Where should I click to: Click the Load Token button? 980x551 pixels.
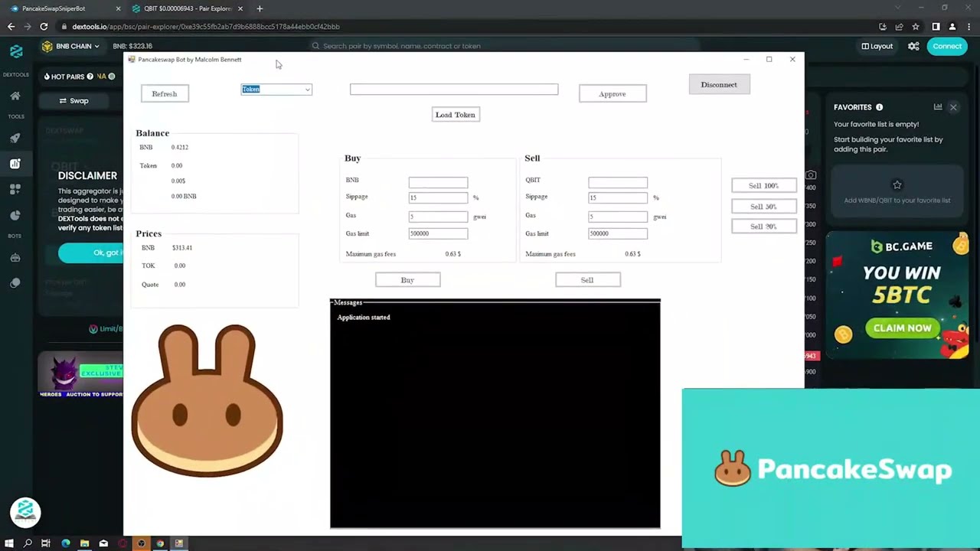456,115
